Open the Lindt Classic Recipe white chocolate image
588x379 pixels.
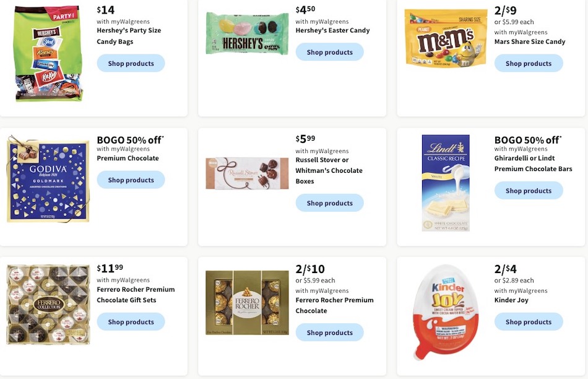pyautogui.click(x=446, y=182)
